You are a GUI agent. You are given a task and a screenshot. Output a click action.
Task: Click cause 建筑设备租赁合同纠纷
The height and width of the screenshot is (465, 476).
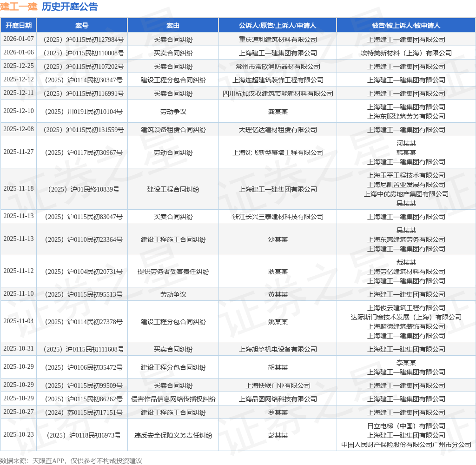[x=173, y=130]
